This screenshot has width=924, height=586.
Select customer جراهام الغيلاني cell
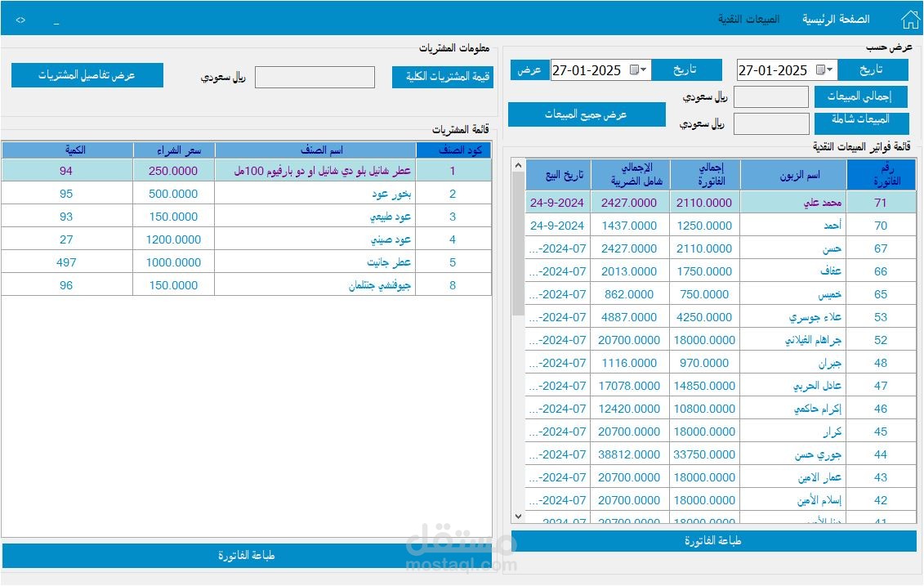coord(793,340)
